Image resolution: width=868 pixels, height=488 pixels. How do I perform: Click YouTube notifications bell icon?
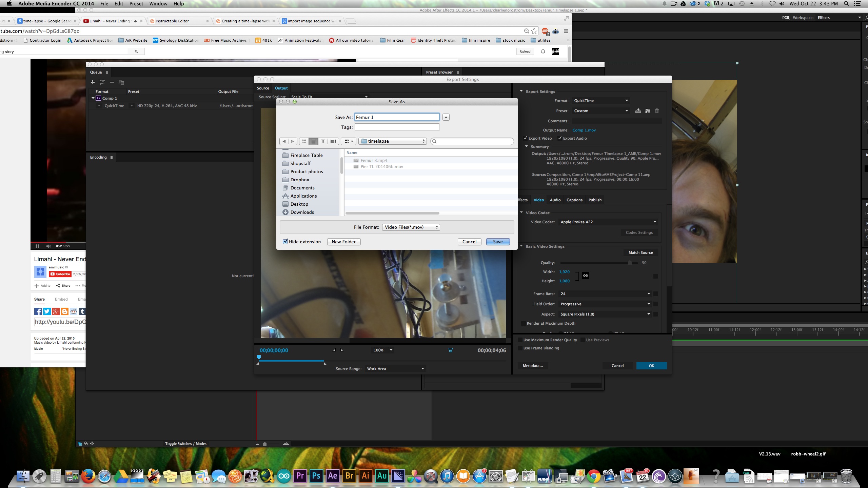point(543,52)
